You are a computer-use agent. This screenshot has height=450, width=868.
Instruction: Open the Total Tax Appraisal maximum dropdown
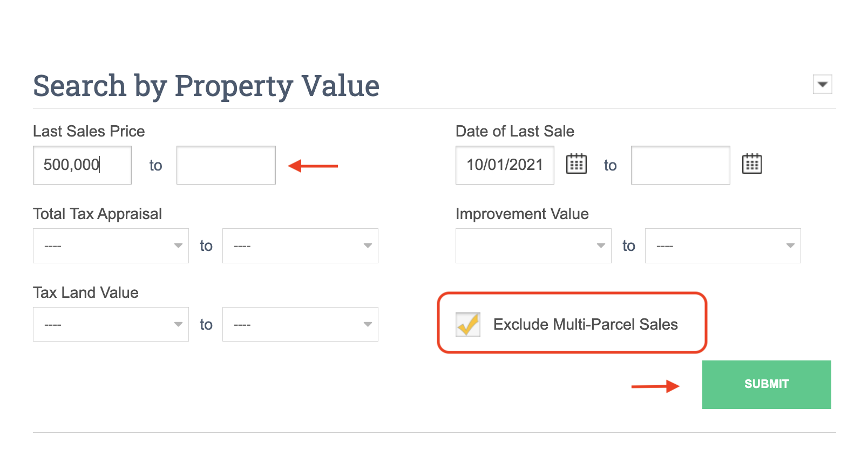300,246
